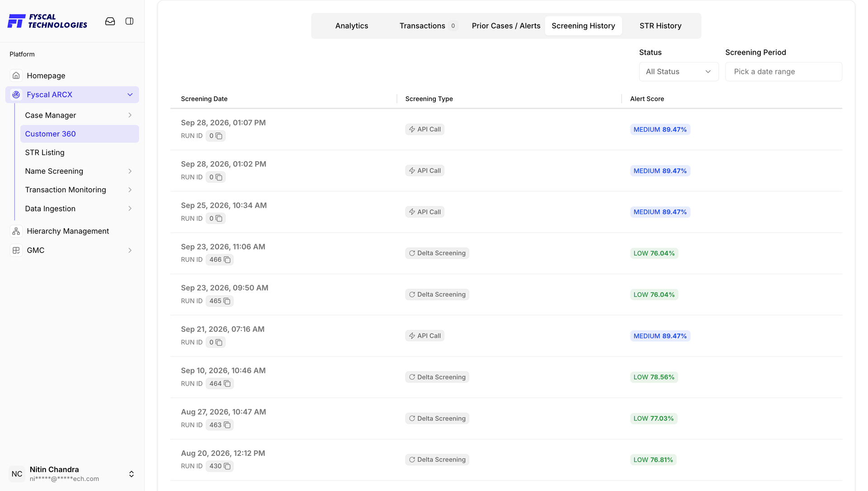
Task: Open the STR History tab
Action: (x=660, y=26)
